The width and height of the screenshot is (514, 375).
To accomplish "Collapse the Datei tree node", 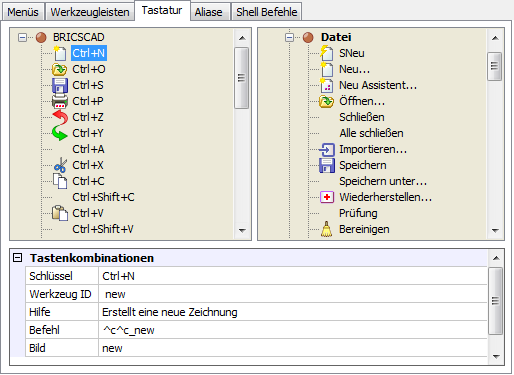I will pyautogui.click(x=289, y=37).
